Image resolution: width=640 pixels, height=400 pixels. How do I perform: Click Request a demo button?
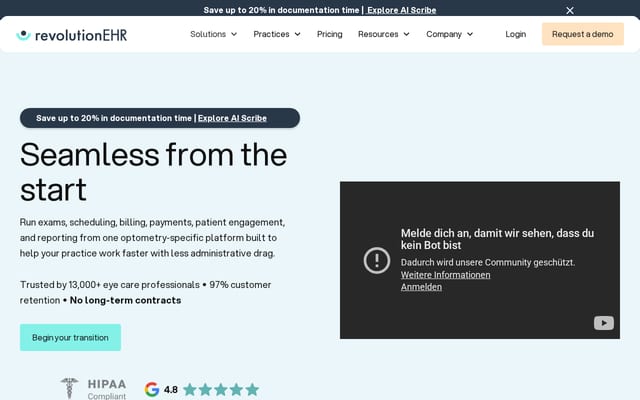[x=583, y=34]
